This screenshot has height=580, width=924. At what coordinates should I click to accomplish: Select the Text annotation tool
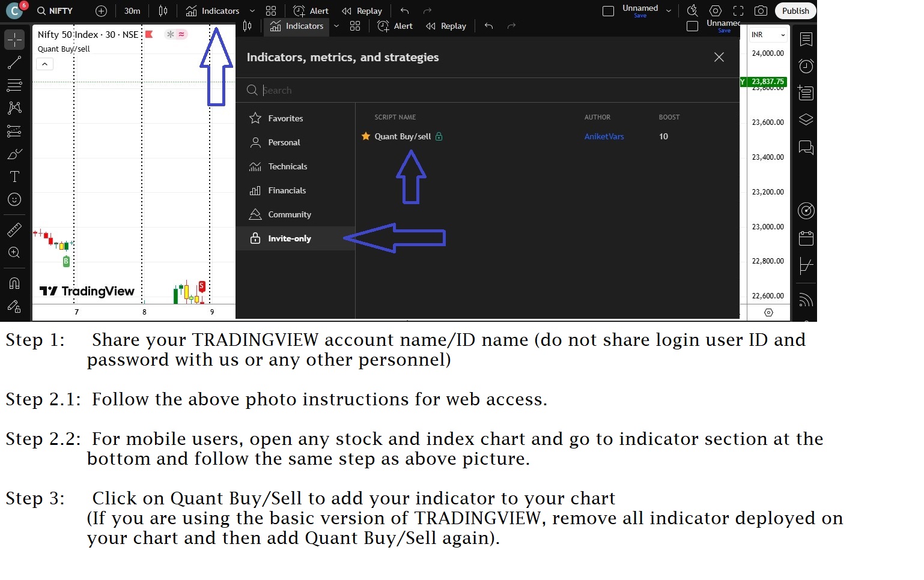pyautogui.click(x=14, y=177)
